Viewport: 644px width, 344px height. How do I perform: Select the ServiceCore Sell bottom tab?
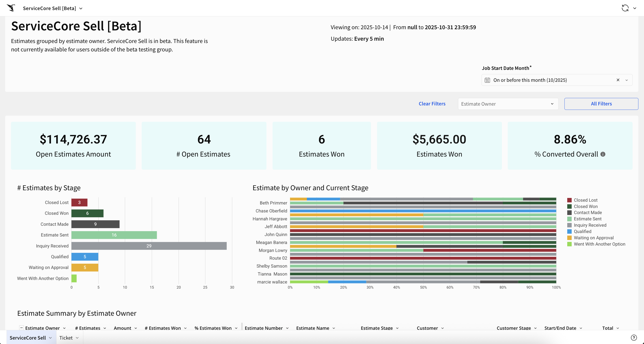31,337
